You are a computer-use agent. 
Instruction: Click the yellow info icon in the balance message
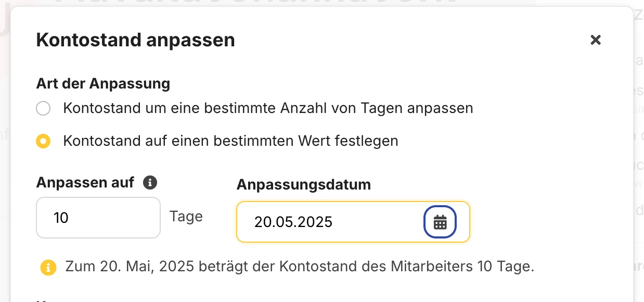click(48, 268)
